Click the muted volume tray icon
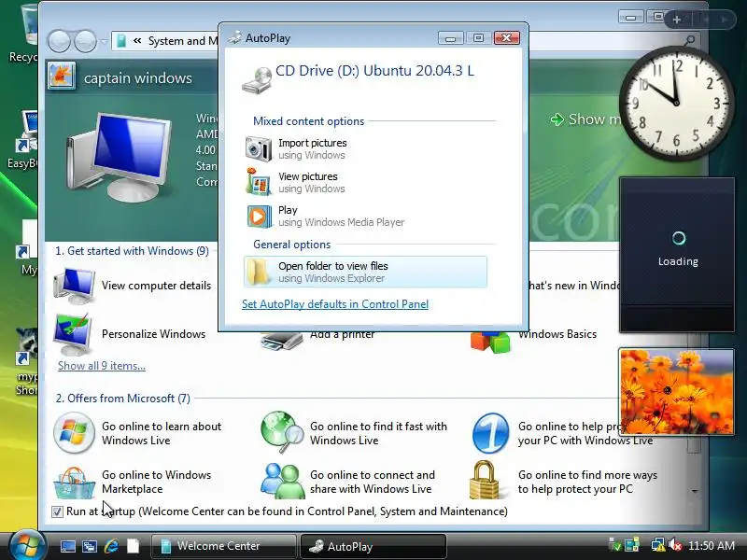 675,545
